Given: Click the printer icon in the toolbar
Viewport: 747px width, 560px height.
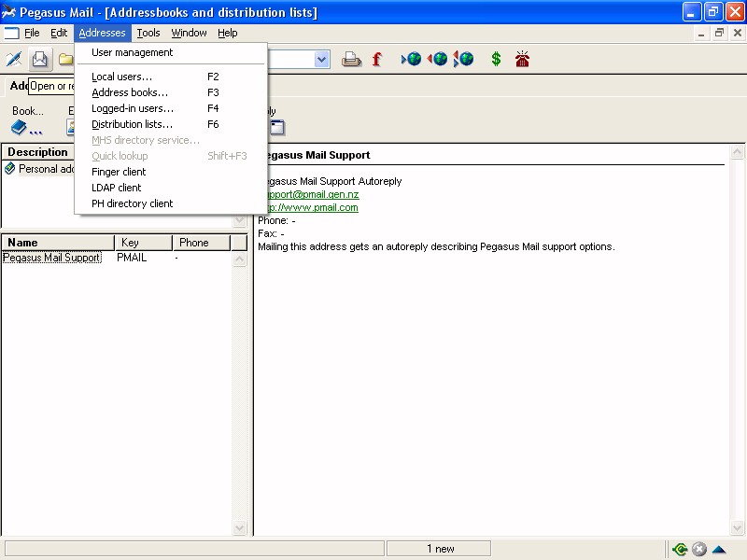Looking at the screenshot, I should (351, 59).
